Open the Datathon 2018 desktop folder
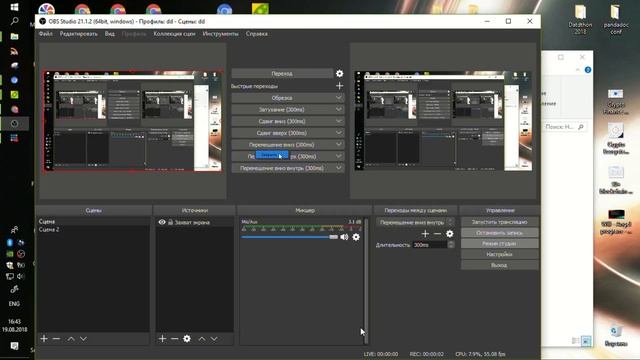Screen dimensions: 640x360 click(x=580, y=19)
